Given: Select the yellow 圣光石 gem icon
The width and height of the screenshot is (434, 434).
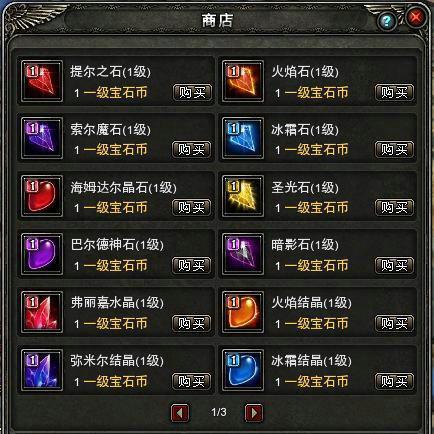Looking at the screenshot, I should [x=243, y=196].
